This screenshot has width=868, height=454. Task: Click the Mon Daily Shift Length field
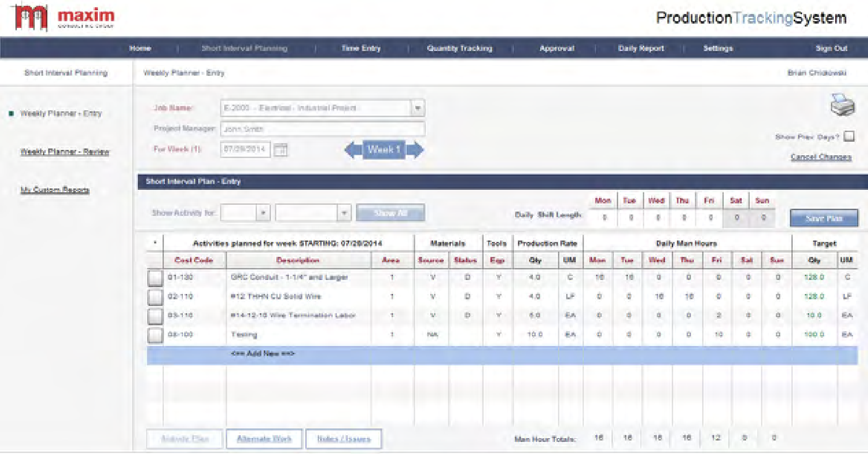pyautogui.click(x=604, y=218)
